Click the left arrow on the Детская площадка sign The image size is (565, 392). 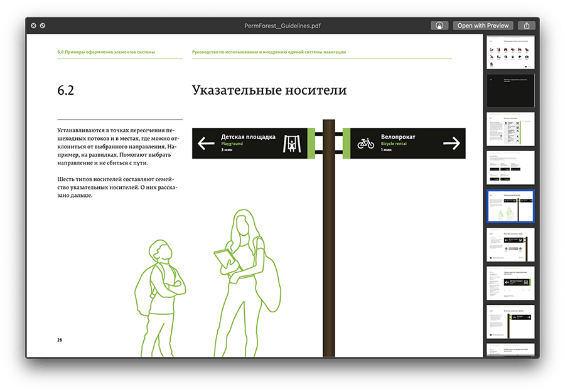click(206, 144)
